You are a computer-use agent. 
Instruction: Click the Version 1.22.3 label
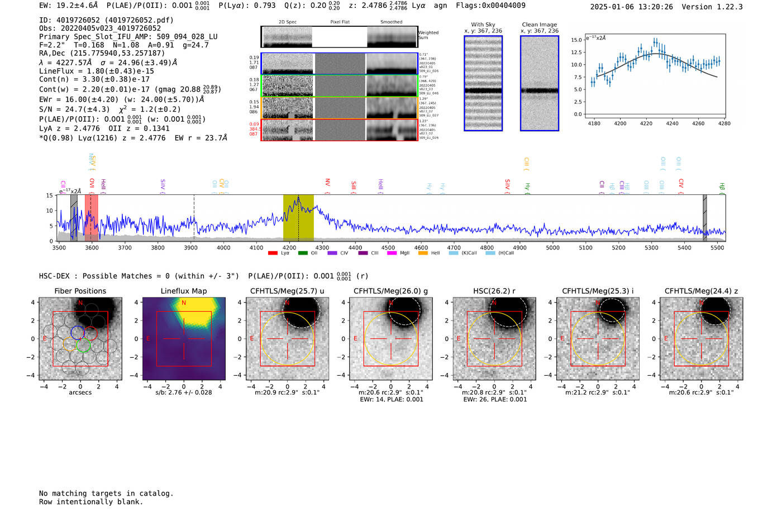(712, 7)
